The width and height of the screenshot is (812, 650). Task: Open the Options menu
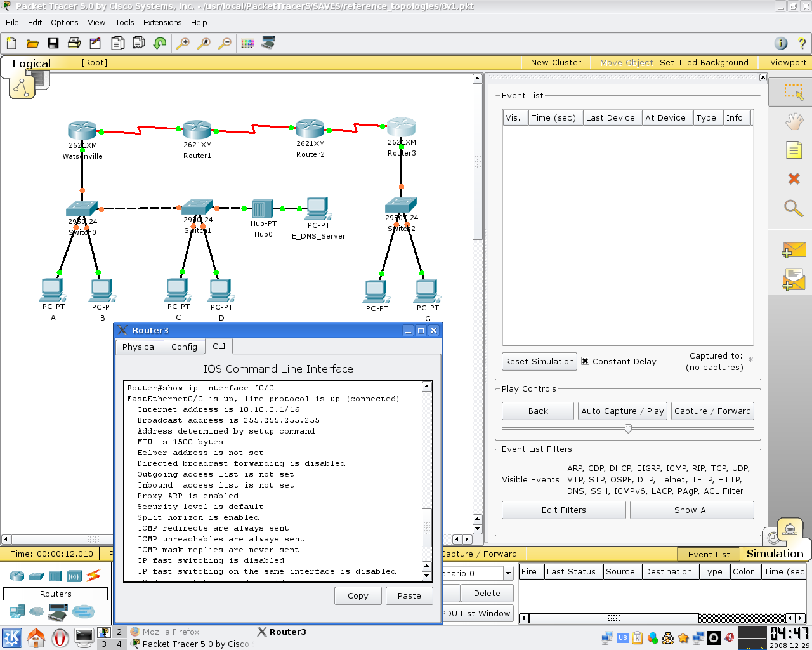click(x=65, y=22)
